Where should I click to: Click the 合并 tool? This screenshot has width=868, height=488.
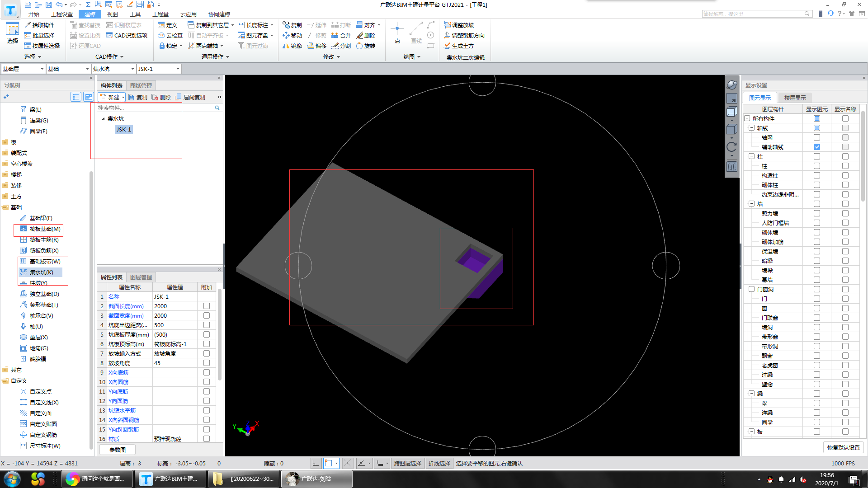341,35
